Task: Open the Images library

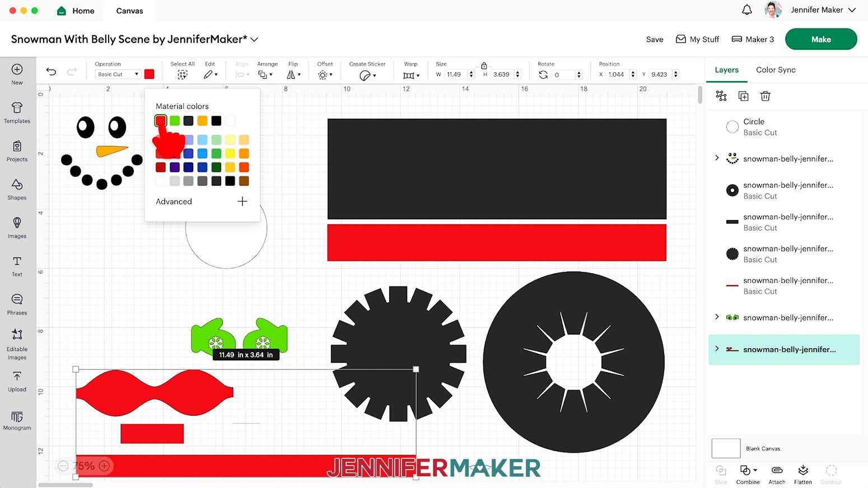Action: [x=17, y=223]
